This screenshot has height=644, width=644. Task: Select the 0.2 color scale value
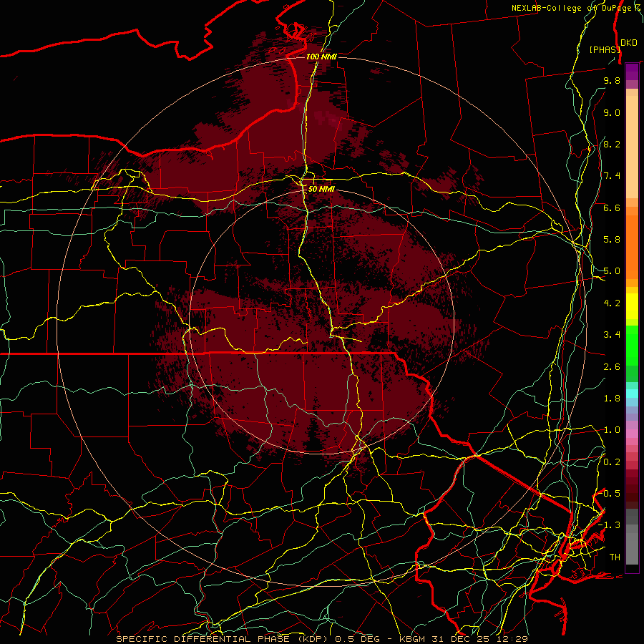[x=612, y=462]
